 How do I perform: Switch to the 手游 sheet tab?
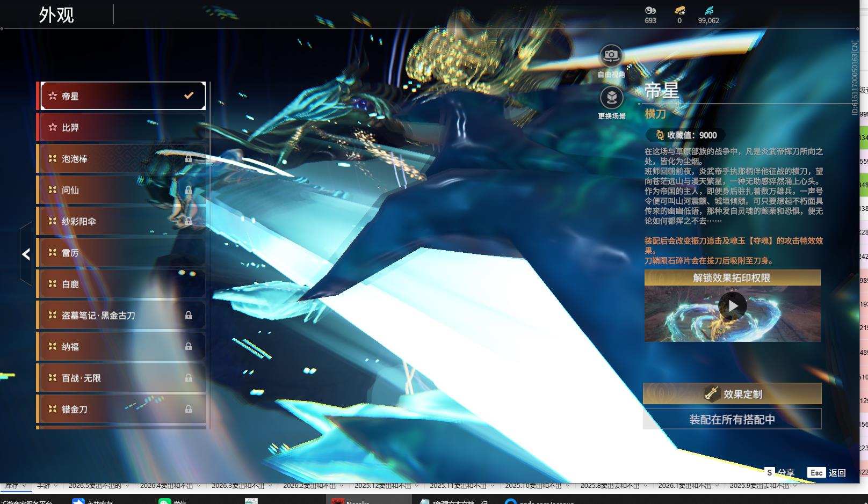coord(44,486)
